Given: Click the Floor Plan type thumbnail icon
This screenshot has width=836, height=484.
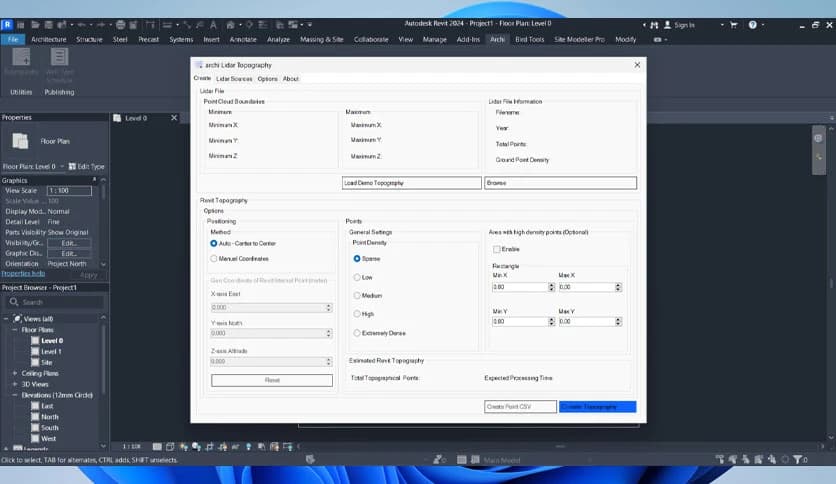Looking at the screenshot, I should (x=20, y=141).
